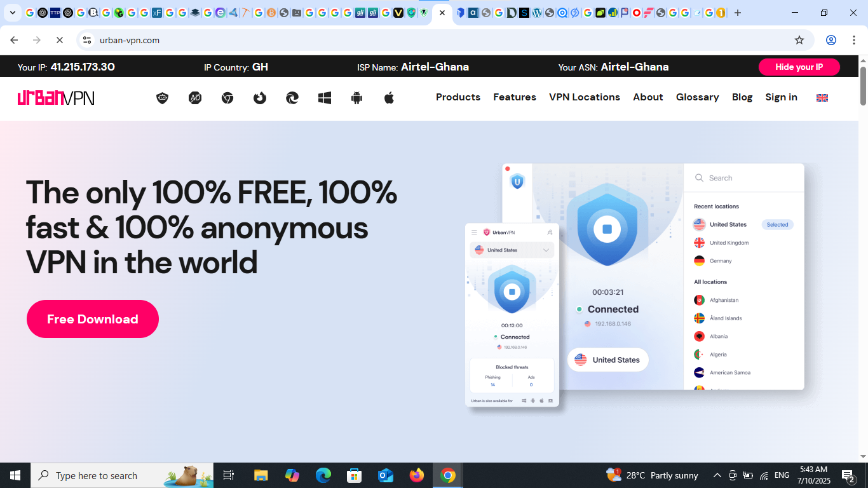Click the IP Country GH text
868x488 pixels.
[x=236, y=67]
